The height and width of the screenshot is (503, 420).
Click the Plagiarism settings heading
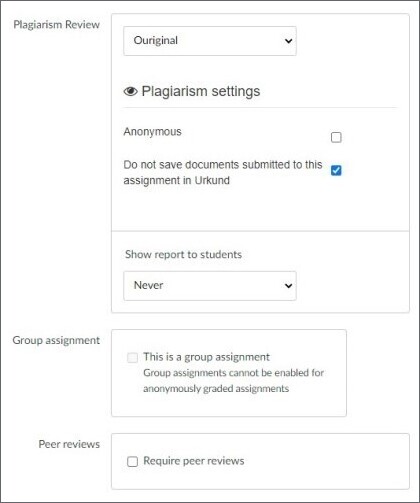tap(201, 91)
